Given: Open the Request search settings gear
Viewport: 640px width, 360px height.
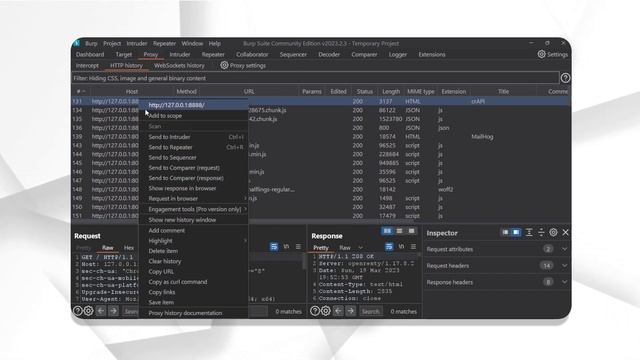Looking at the screenshot, I should click(88, 311).
